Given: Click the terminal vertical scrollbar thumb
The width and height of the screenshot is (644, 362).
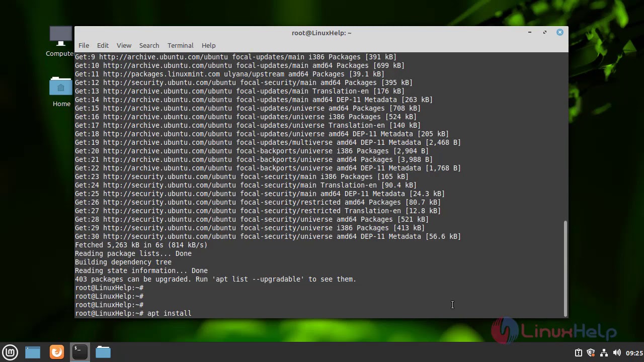Looking at the screenshot, I should click(x=565, y=268).
